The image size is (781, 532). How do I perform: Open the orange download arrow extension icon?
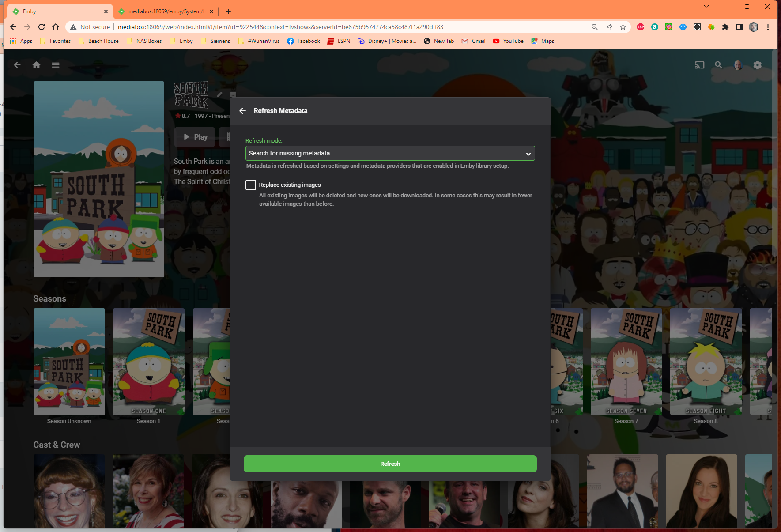[x=711, y=27]
